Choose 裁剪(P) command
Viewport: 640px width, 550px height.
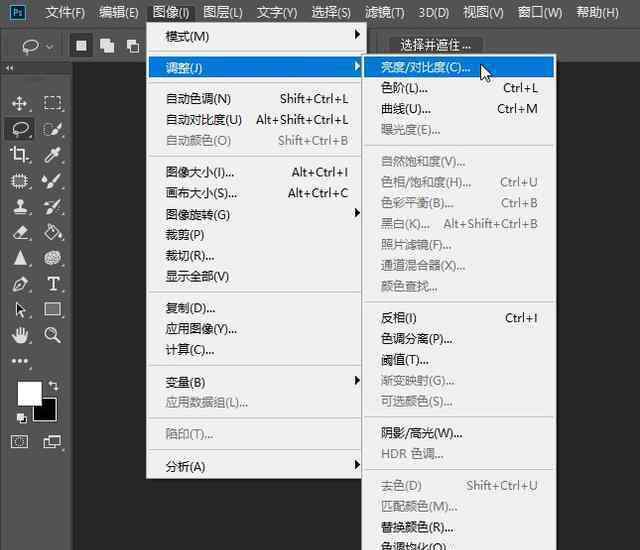click(256, 235)
